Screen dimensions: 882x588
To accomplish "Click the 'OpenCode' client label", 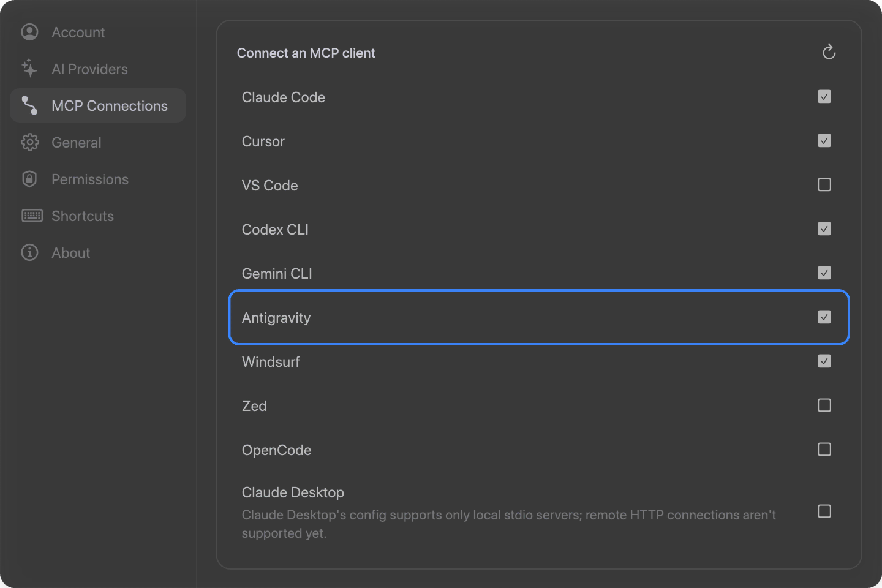I will pyautogui.click(x=276, y=450).
